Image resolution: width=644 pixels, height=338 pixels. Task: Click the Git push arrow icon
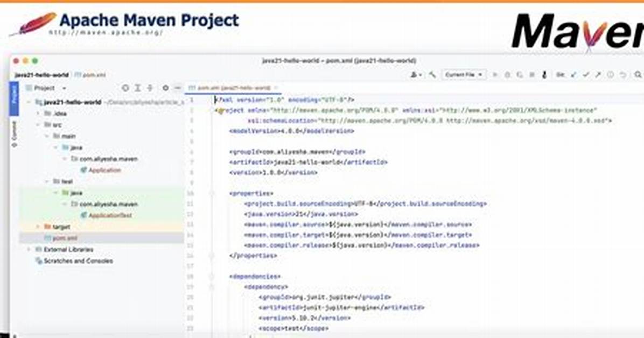(598, 75)
